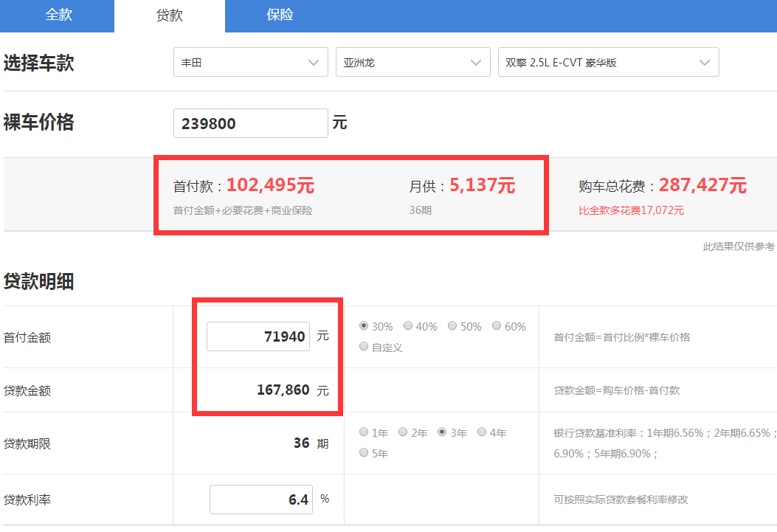This screenshot has width=777, height=532.
Task: Select the 40% down payment radio
Action: 408,326
